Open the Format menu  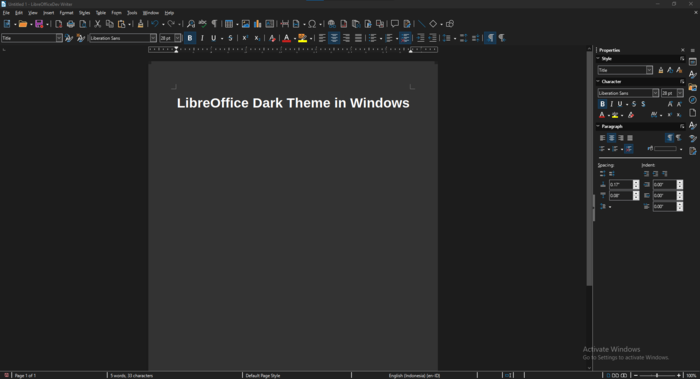pyautogui.click(x=67, y=13)
